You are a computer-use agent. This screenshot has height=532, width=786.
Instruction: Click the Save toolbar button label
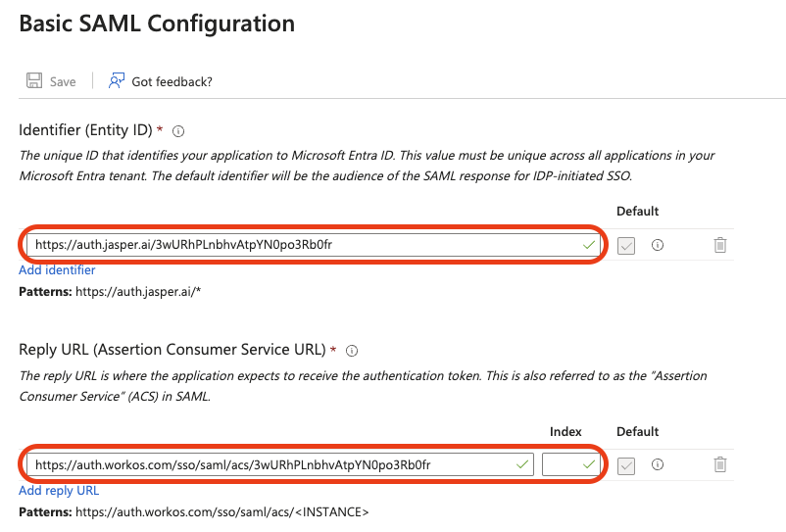click(63, 81)
